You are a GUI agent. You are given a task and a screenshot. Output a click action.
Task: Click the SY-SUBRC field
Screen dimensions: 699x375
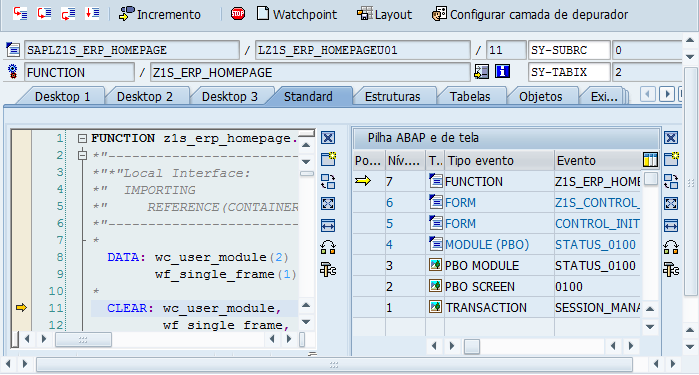pos(569,50)
